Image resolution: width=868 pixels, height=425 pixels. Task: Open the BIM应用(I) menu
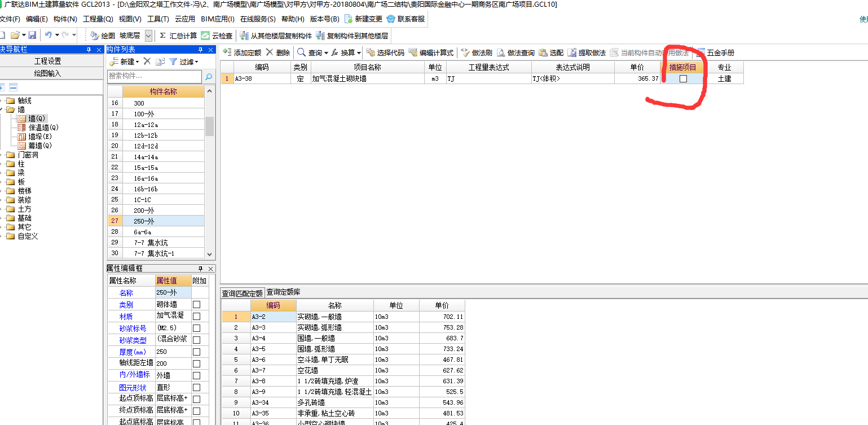[x=218, y=19]
